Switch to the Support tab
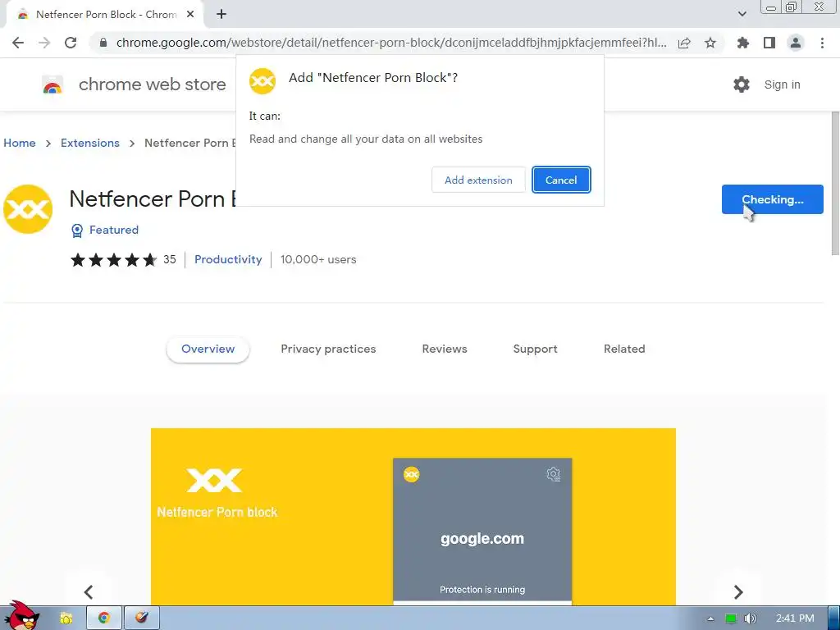This screenshot has height=630, width=840. (x=535, y=349)
